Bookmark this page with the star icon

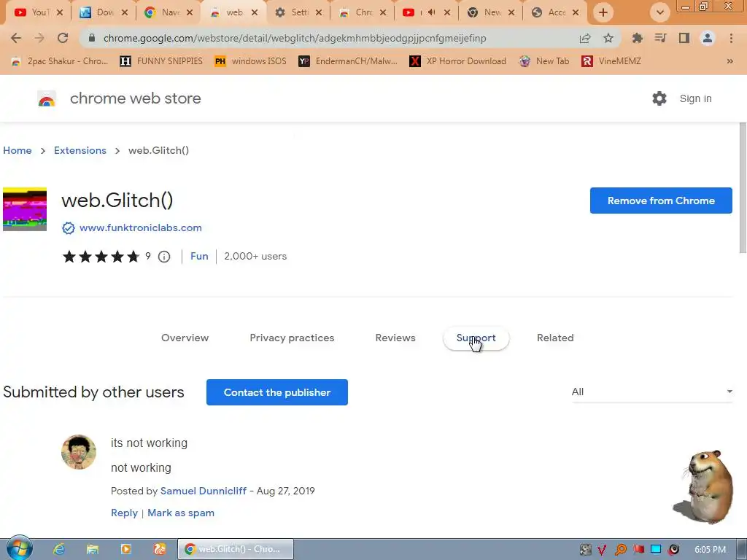point(608,38)
